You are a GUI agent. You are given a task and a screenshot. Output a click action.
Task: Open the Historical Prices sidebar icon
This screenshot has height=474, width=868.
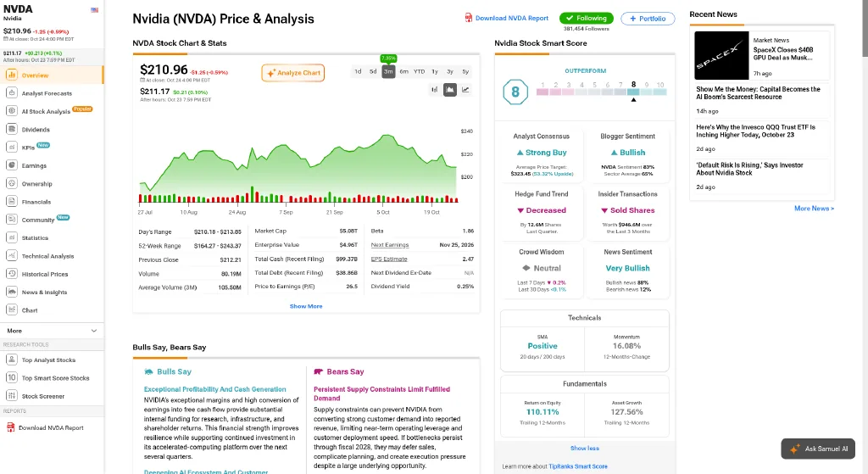click(12, 274)
